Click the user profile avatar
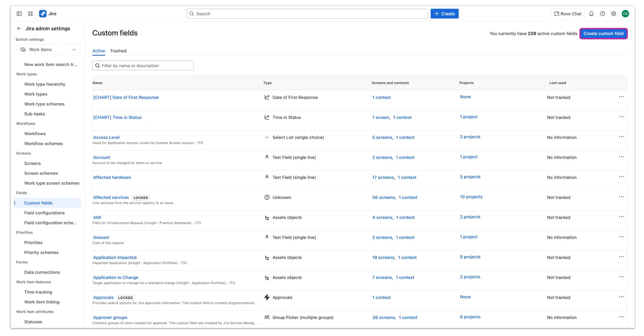Image resolution: width=644 pixels, height=336 pixels. coord(625,14)
